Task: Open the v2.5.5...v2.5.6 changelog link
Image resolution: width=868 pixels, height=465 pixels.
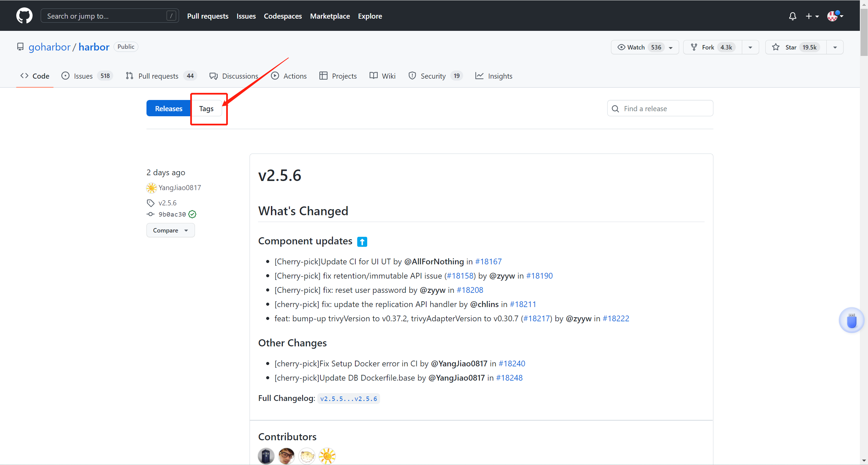Action: pyautogui.click(x=349, y=399)
